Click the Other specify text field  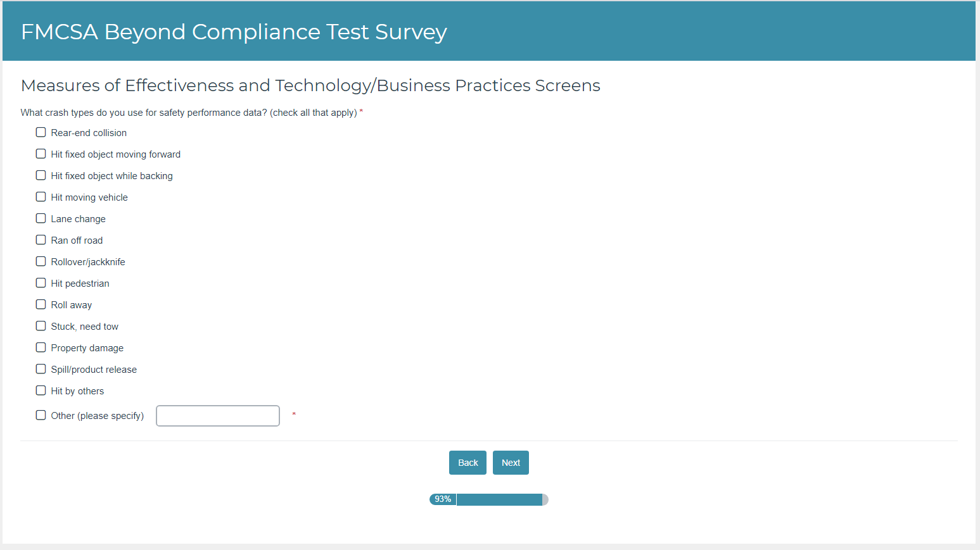pyautogui.click(x=217, y=416)
